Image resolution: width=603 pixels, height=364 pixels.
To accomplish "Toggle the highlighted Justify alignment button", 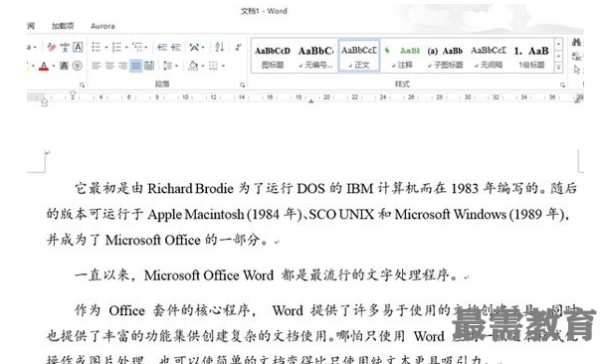I will (135, 66).
